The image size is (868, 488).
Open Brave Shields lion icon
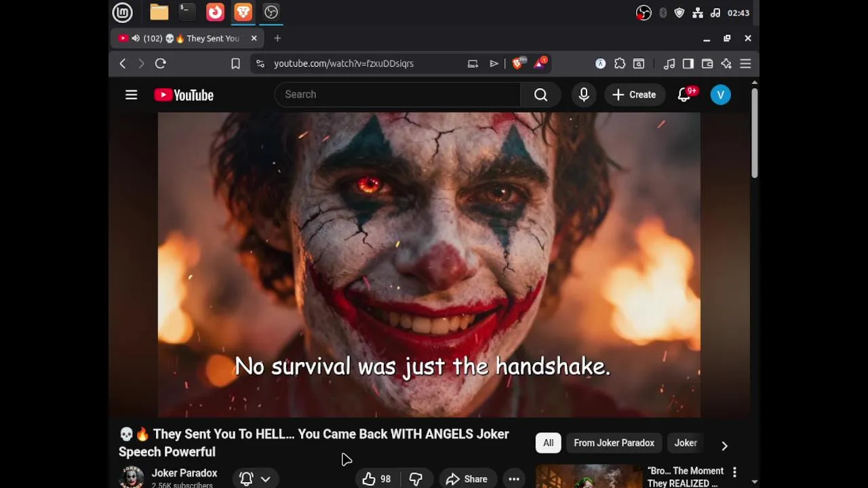[x=517, y=64]
